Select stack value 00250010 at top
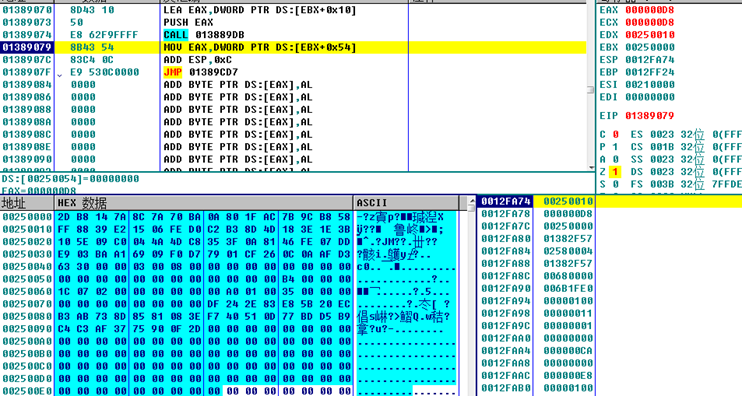 point(568,202)
